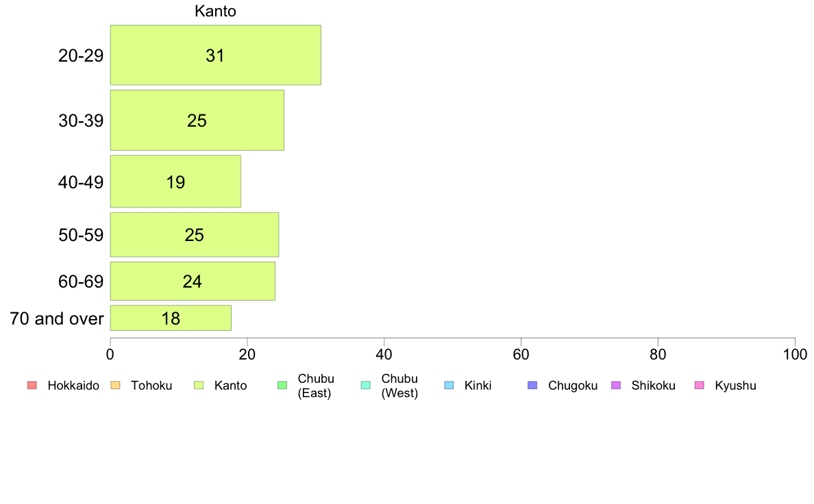Click the Kinki light blue legend swatch
The height and width of the screenshot is (504, 814).
pos(449,385)
